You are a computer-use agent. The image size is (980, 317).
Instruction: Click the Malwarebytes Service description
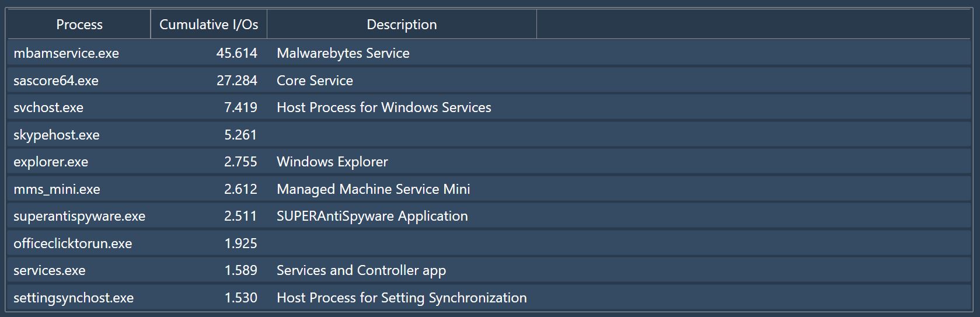[343, 53]
